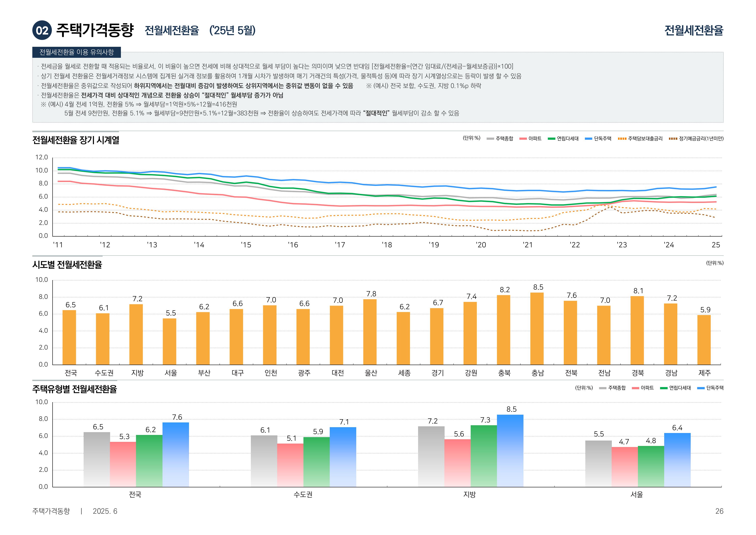Click the red 아파트 legend swatch in line chart
The image size is (756, 535).
tap(523, 139)
